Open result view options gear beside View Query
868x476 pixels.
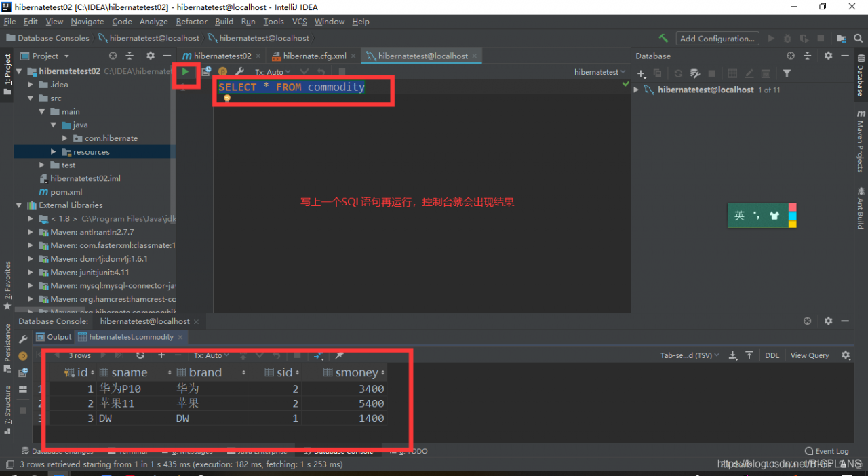pyautogui.click(x=846, y=355)
